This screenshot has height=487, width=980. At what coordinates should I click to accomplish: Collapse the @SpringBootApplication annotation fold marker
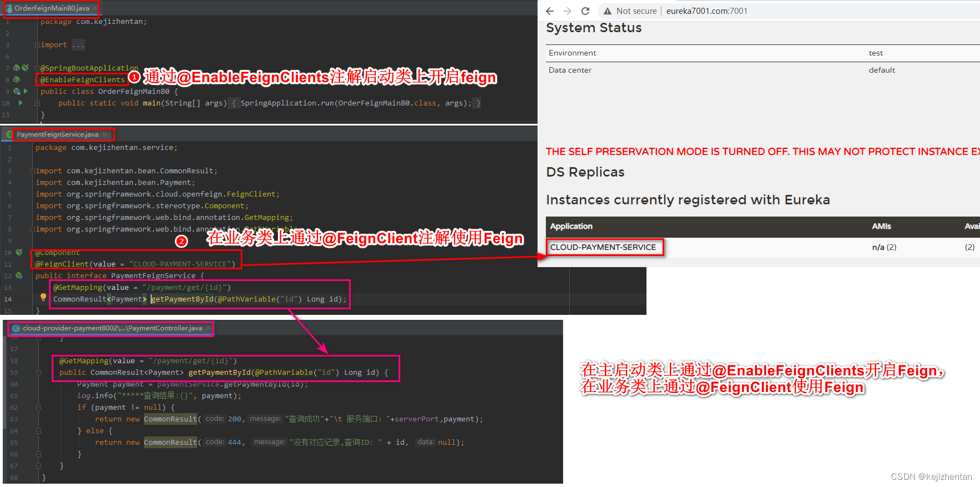[x=37, y=68]
